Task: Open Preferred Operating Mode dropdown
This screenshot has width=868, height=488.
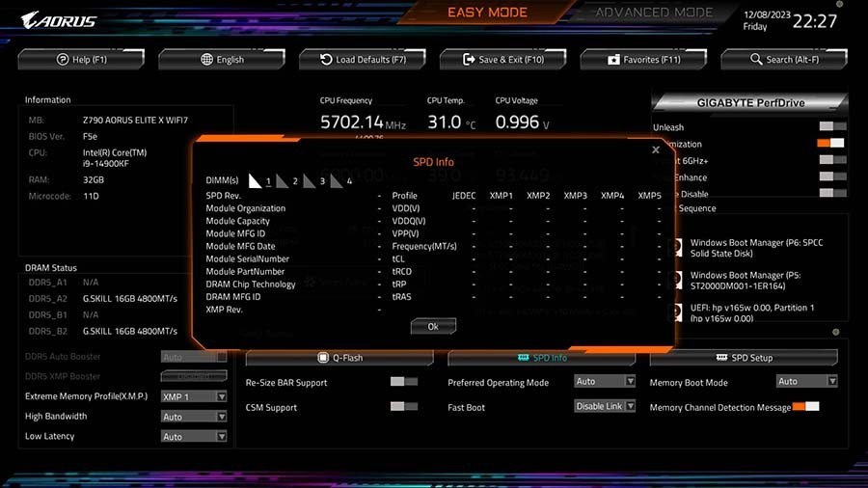Action: (x=605, y=381)
